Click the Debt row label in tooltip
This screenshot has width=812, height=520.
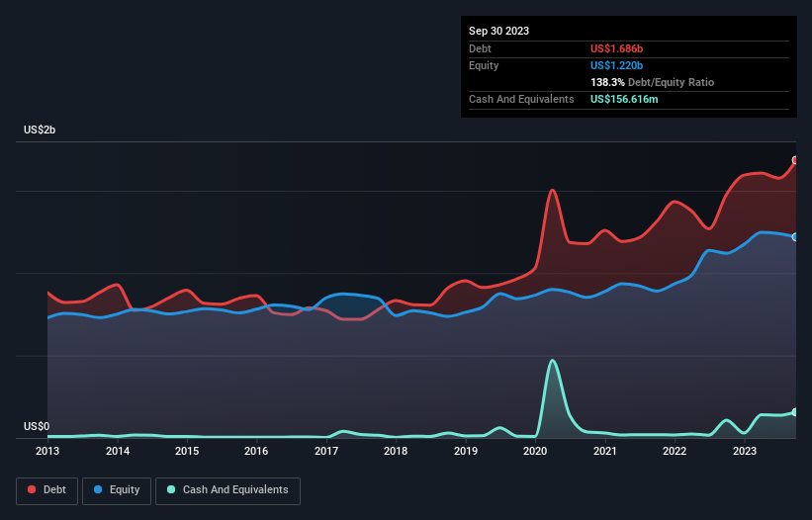(480, 48)
